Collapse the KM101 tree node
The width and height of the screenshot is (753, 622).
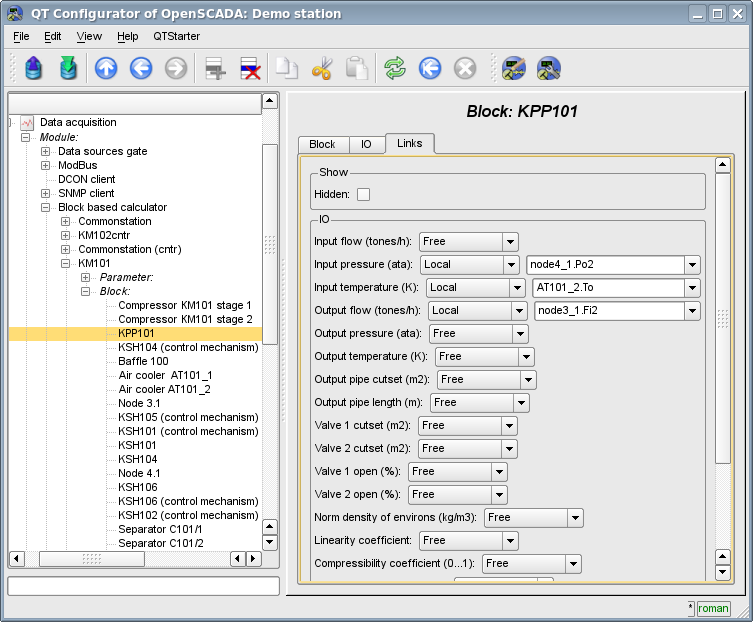pyautogui.click(x=66, y=263)
